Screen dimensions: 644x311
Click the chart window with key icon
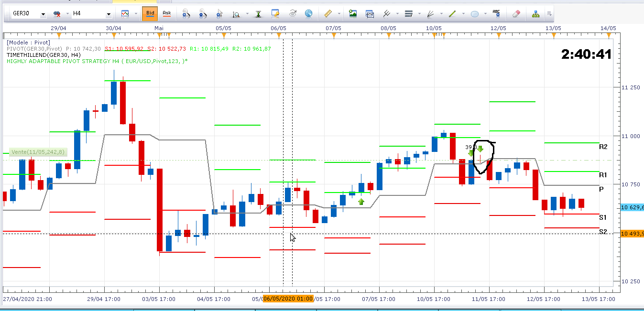click(275, 14)
